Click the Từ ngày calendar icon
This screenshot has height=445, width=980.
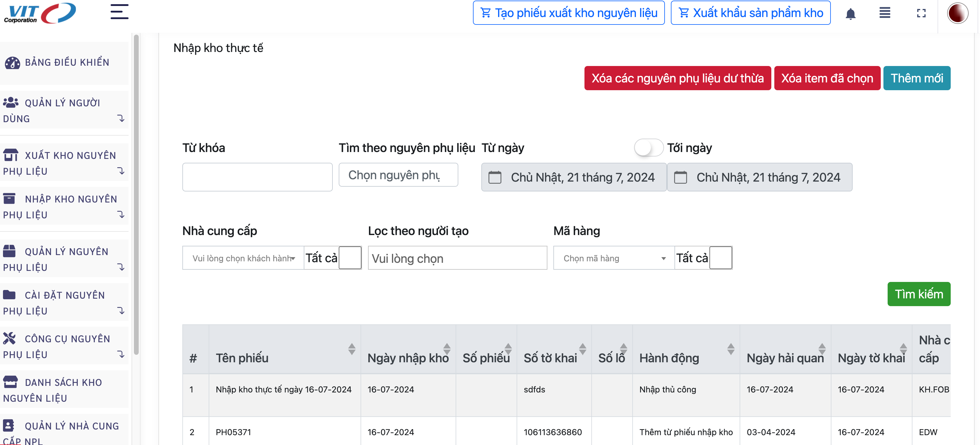tap(494, 177)
